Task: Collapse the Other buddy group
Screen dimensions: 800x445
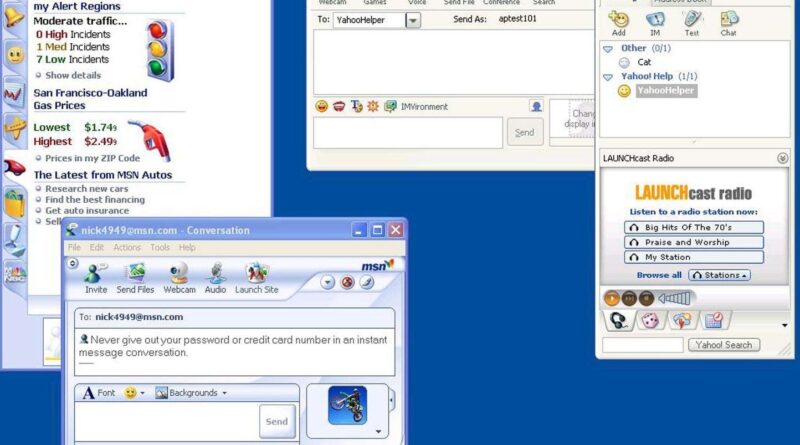Action: point(608,49)
